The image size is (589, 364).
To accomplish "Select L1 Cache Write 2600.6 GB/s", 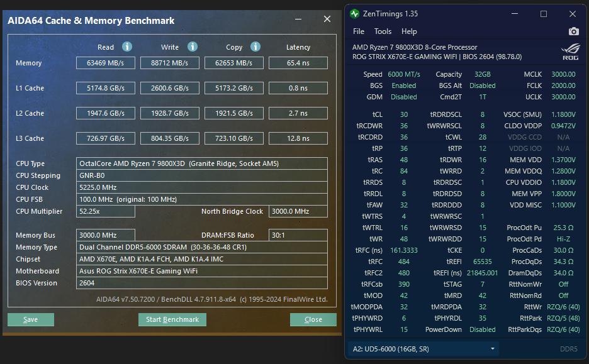I will click(170, 88).
